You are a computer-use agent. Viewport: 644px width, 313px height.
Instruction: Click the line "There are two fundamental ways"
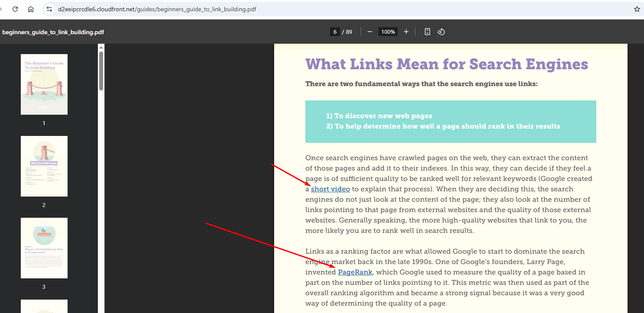tap(421, 84)
